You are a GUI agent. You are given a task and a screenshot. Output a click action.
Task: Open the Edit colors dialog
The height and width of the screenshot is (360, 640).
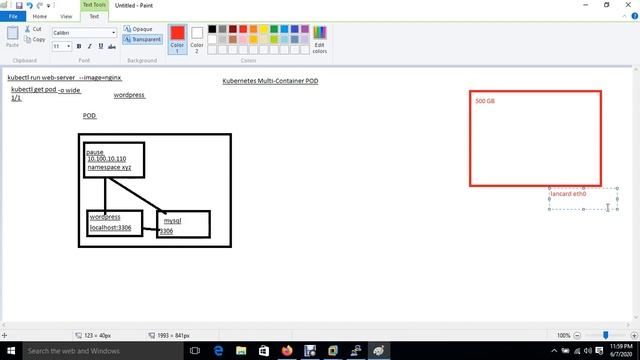(x=320, y=39)
